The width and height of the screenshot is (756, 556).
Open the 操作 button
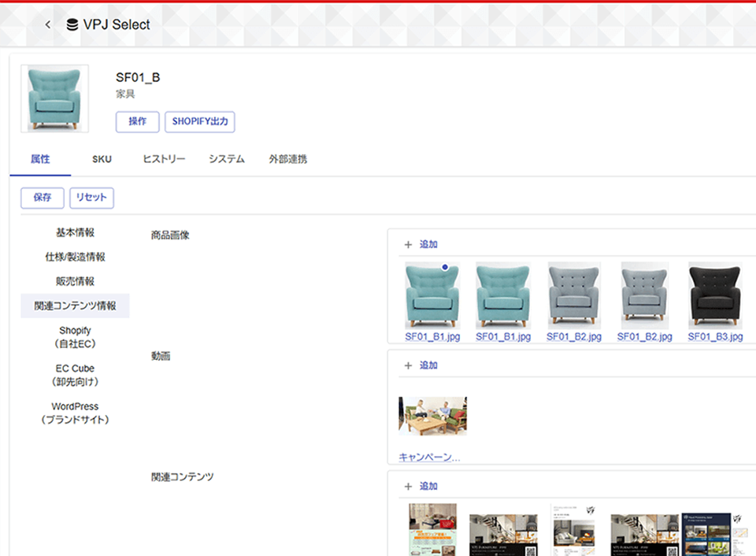tap(137, 121)
